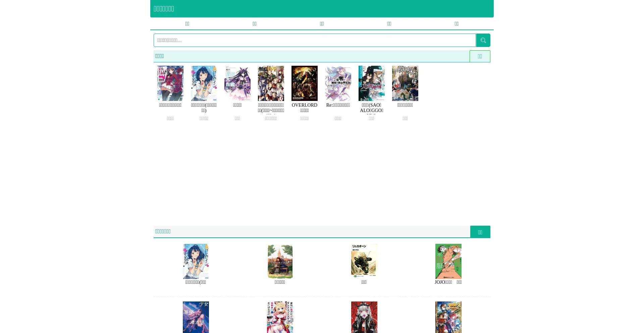The height and width of the screenshot is (333, 644).
Task: Open the red cover with white-haired demon girl
Action: [x=364, y=317]
